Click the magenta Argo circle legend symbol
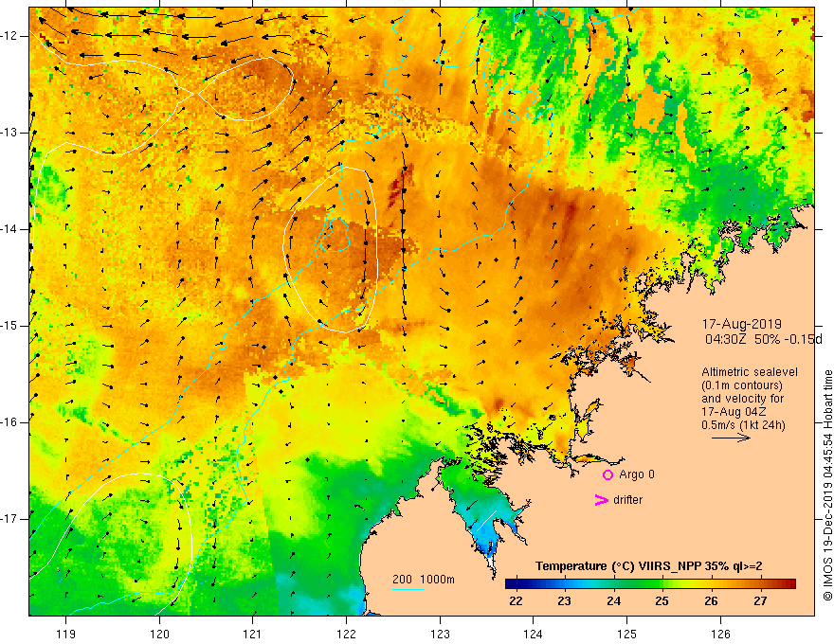This screenshot has height=644, width=834. tap(607, 474)
